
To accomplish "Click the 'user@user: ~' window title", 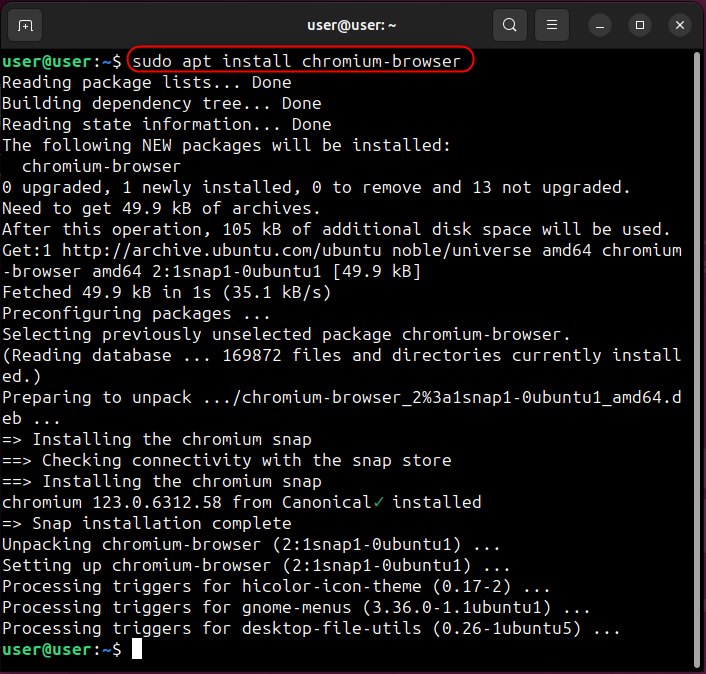I will point(352,25).
